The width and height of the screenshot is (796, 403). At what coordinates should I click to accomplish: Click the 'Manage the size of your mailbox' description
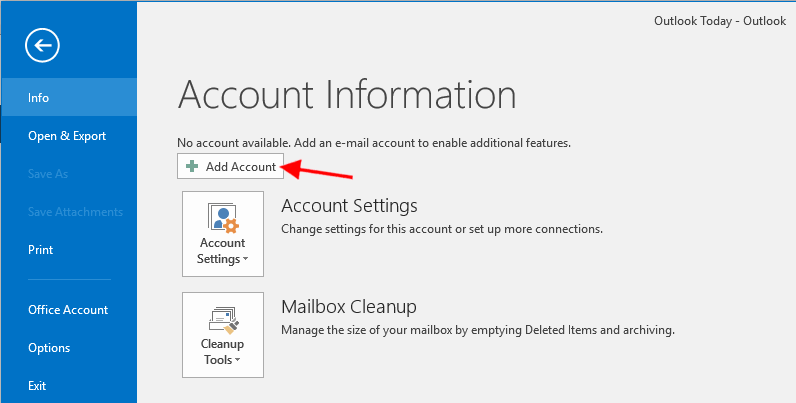coord(478,330)
